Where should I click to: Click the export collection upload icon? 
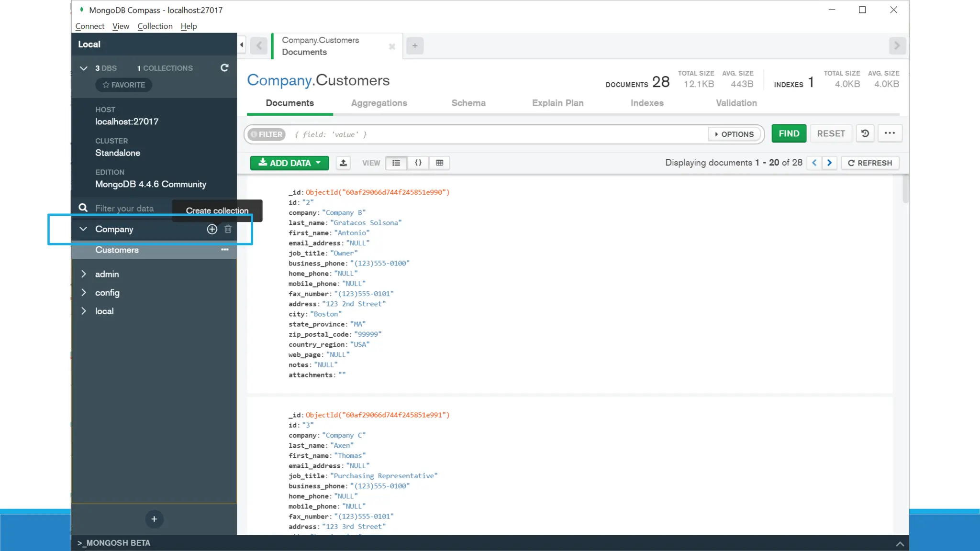pos(343,163)
